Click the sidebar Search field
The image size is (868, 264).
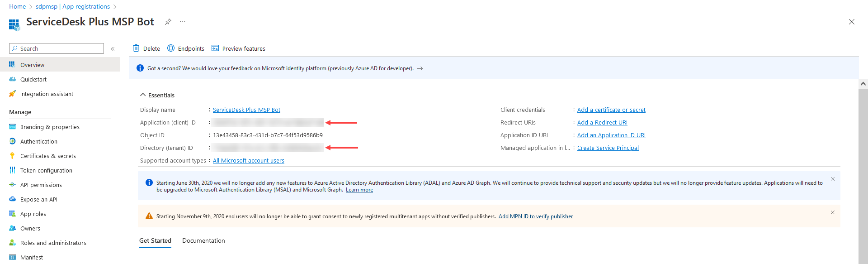coord(57,48)
